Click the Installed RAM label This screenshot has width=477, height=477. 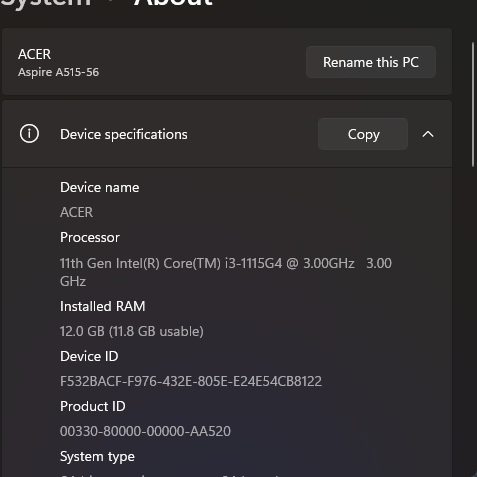tap(103, 306)
